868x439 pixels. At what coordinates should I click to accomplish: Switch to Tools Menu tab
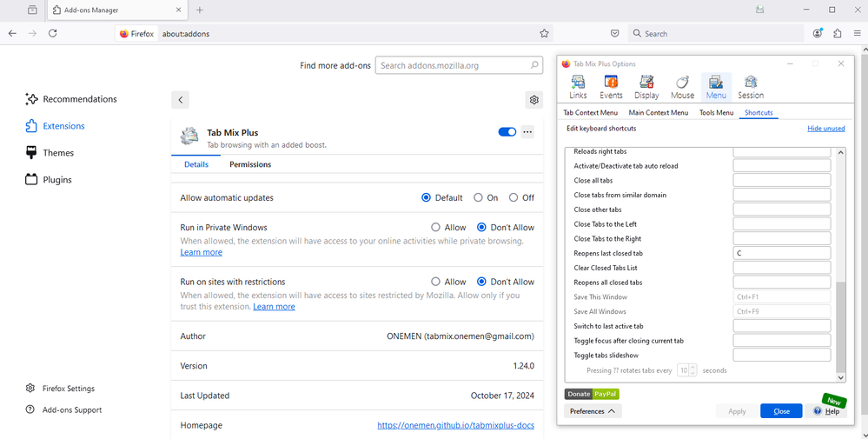coord(716,112)
